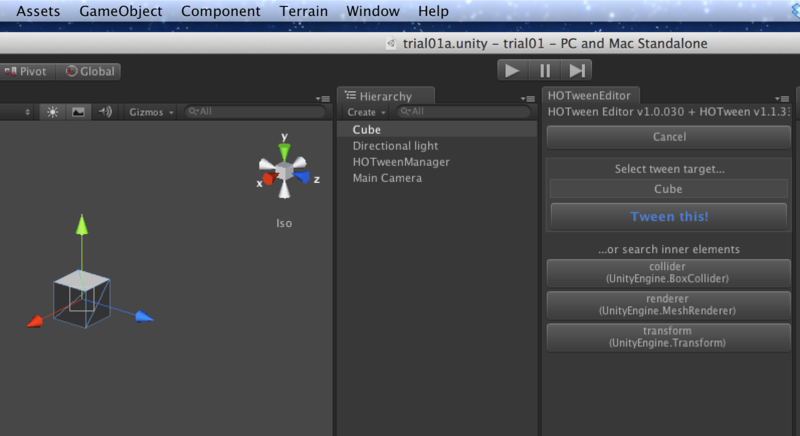Click the green Y axis cone on orientation gizmo

click(284, 152)
